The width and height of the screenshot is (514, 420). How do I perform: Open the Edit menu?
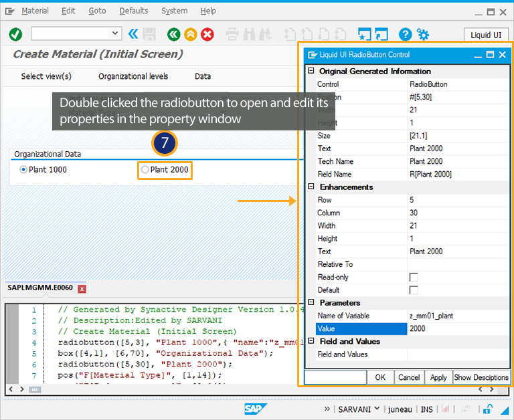coord(68,11)
